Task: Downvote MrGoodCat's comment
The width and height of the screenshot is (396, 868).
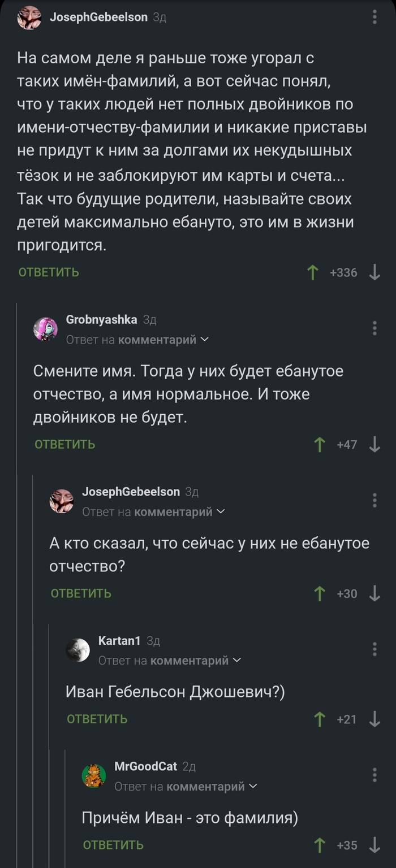Action: [x=376, y=845]
